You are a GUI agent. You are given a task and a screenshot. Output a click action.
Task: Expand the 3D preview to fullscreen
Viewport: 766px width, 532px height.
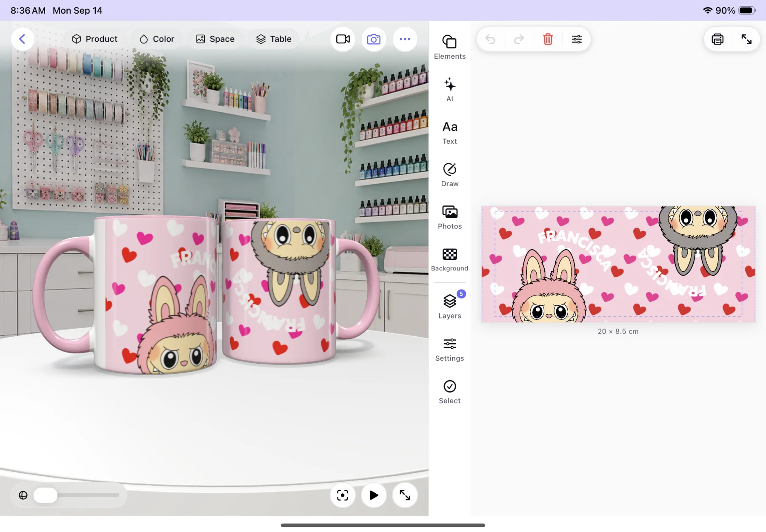[x=405, y=495]
